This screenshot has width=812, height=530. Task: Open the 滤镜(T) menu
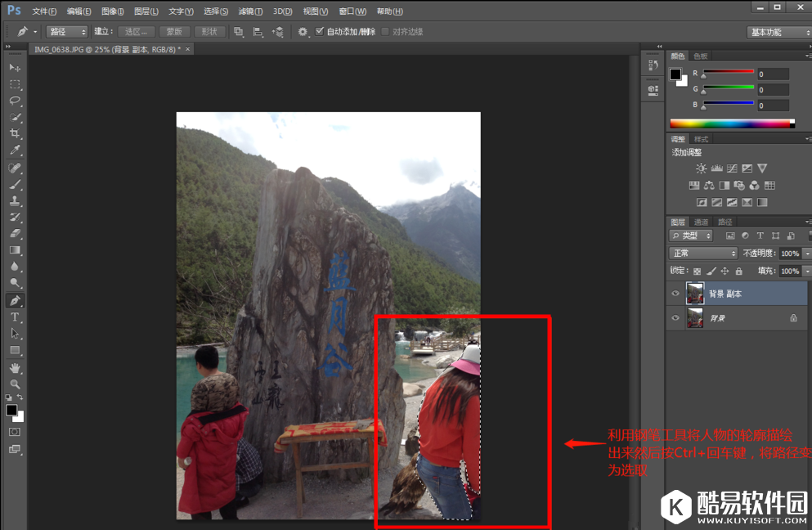(x=250, y=11)
